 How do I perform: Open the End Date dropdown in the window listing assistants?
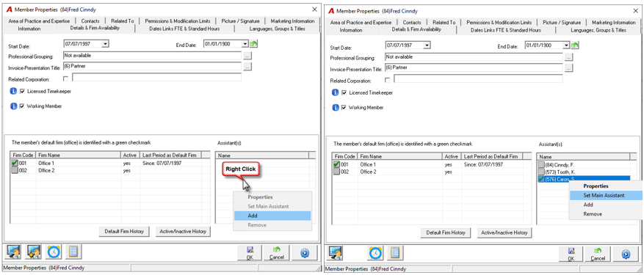pos(567,45)
